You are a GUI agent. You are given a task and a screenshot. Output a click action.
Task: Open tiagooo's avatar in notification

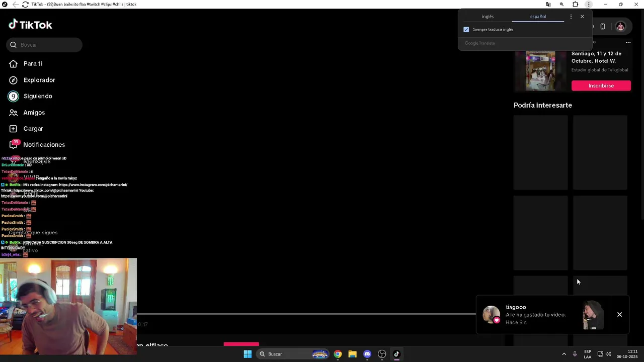point(491,315)
